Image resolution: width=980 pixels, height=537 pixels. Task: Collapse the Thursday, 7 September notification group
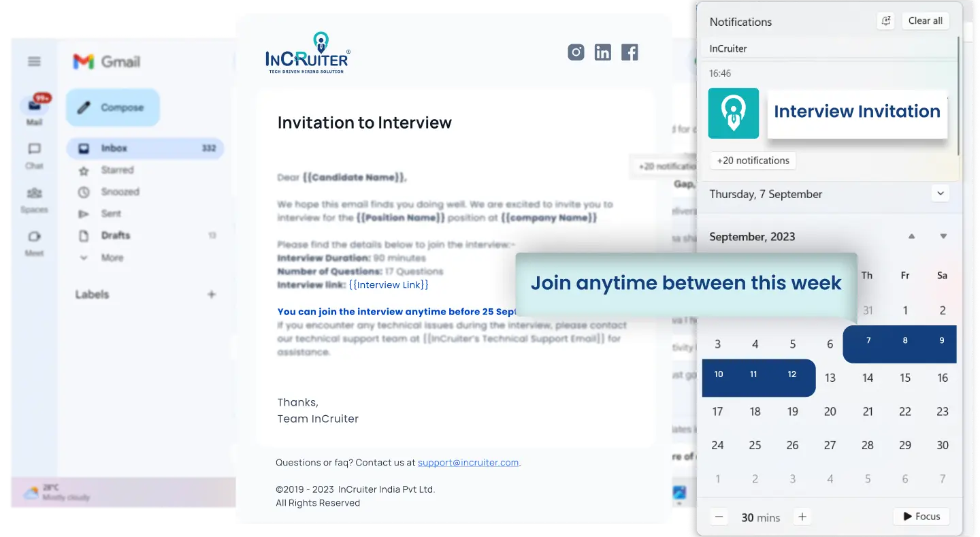tap(940, 193)
